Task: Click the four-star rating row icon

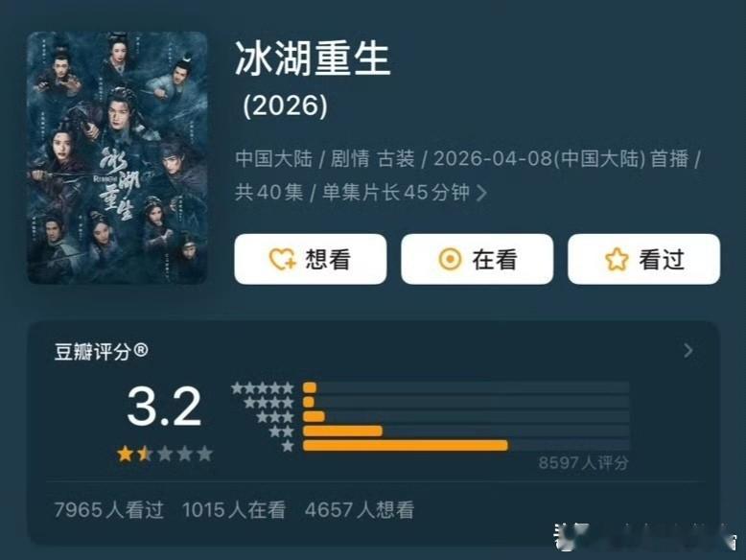Action: coord(268,403)
